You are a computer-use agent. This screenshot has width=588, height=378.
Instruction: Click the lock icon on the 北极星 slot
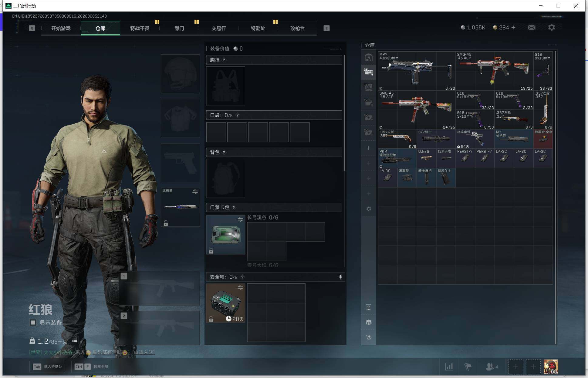coord(166,223)
